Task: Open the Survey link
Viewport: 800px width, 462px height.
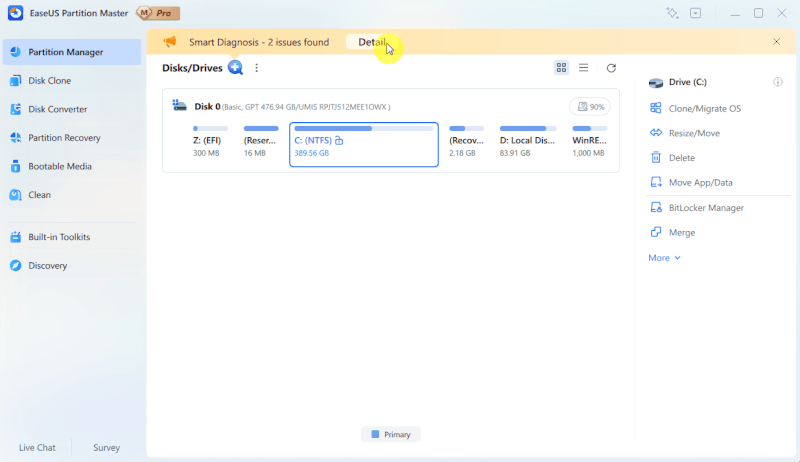Action: [106, 448]
